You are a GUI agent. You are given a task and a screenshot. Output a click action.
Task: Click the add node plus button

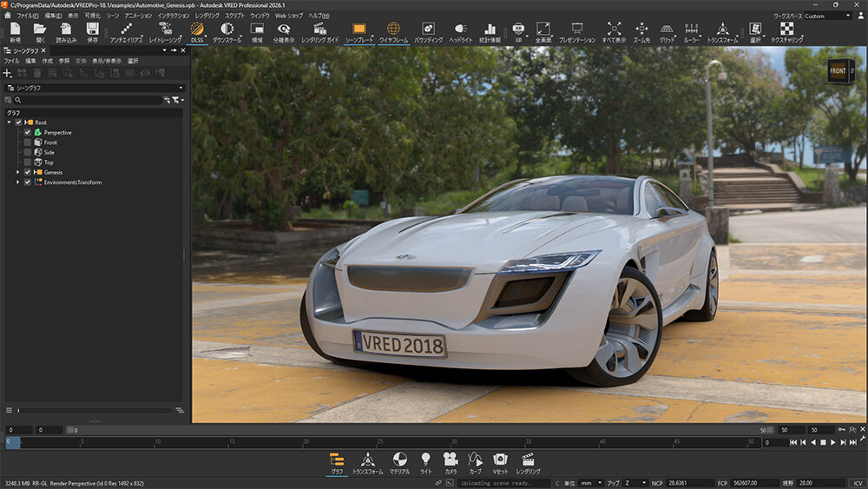pos(7,73)
